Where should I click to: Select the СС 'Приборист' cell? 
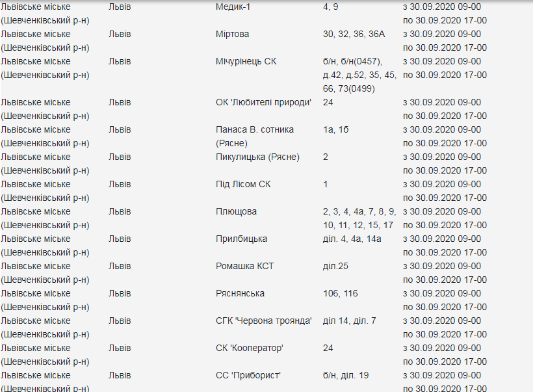coord(248,375)
